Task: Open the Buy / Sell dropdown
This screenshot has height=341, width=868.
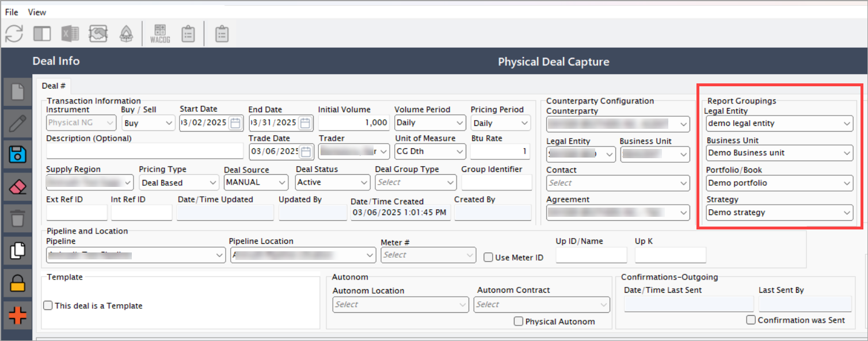Action: 148,122
